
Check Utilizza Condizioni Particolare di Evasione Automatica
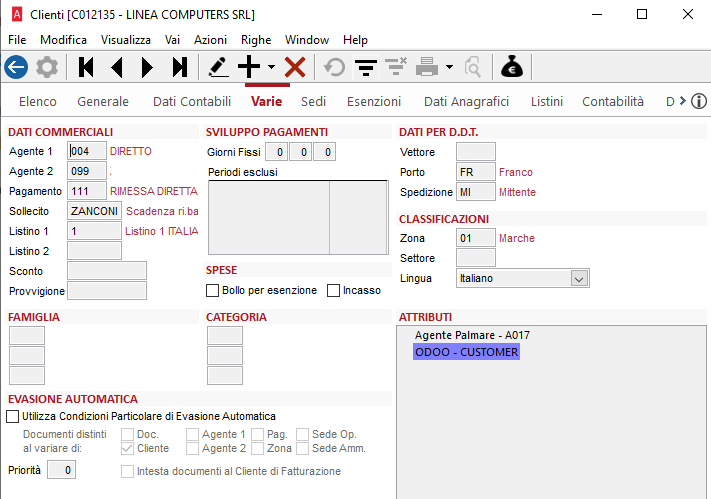[x=13, y=417]
